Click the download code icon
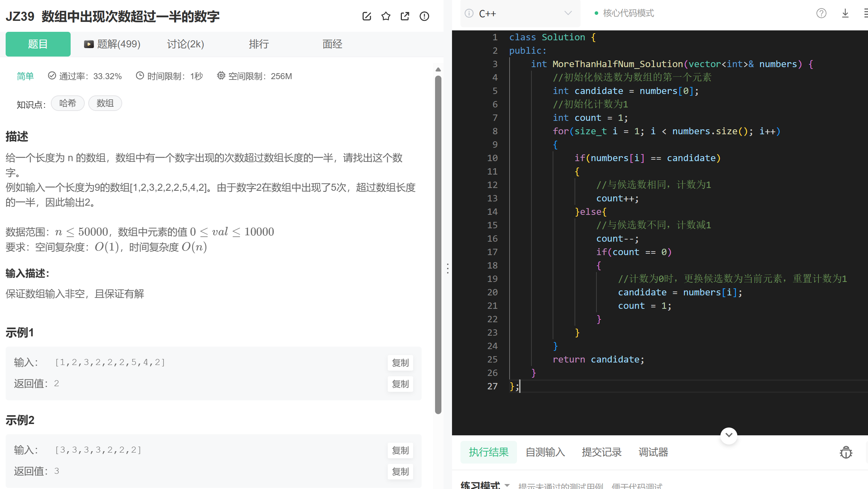The width and height of the screenshot is (868, 489). coord(845,13)
